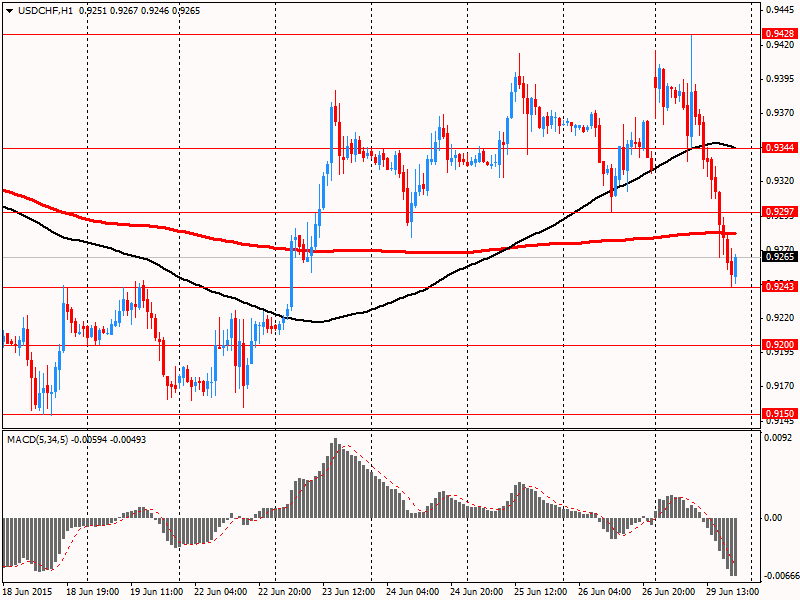Click the MACD scale value -0.00666

[x=781, y=576]
